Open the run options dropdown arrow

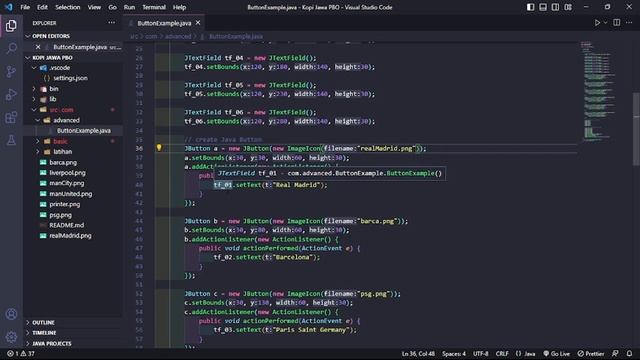coord(605,23)
